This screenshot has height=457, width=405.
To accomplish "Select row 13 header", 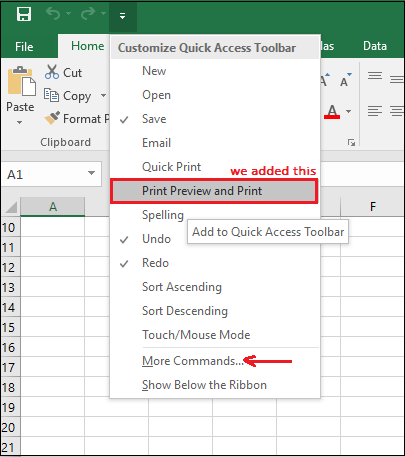I will tap(10, 287).
